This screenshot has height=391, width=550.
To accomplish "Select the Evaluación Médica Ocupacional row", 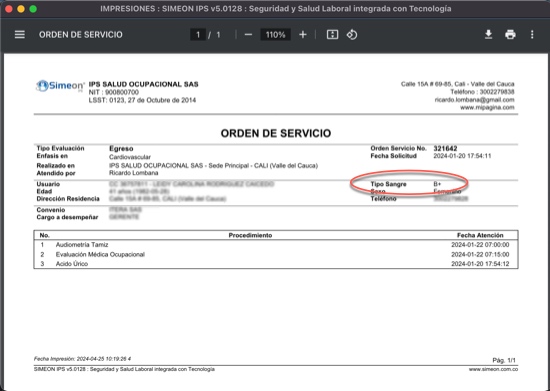I will pyautogui.click(x=276, y=254).
